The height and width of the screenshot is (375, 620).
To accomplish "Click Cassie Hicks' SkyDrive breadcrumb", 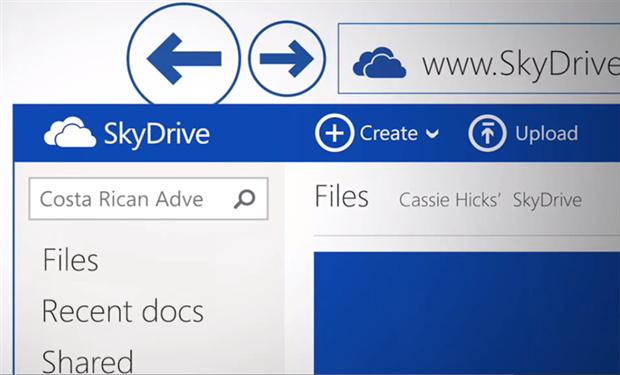I will [x=490, y=200].
